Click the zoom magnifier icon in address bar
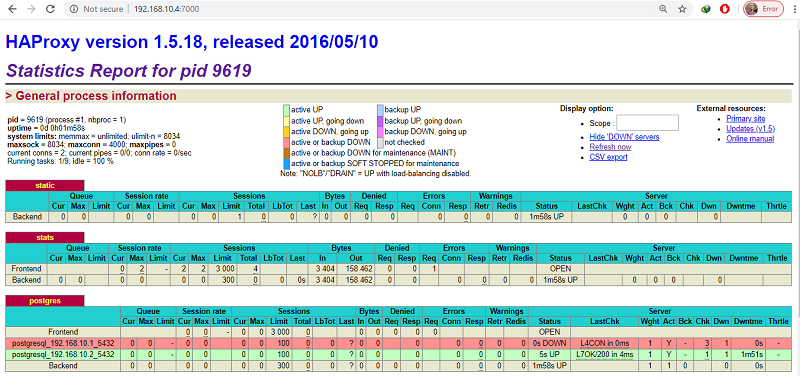This screenshot has height=376, width=800. click(663, 9)
